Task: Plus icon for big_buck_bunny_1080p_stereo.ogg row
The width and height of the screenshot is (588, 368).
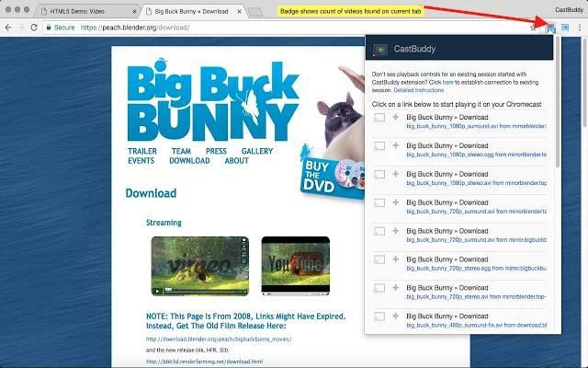Action: coord(396,145)
